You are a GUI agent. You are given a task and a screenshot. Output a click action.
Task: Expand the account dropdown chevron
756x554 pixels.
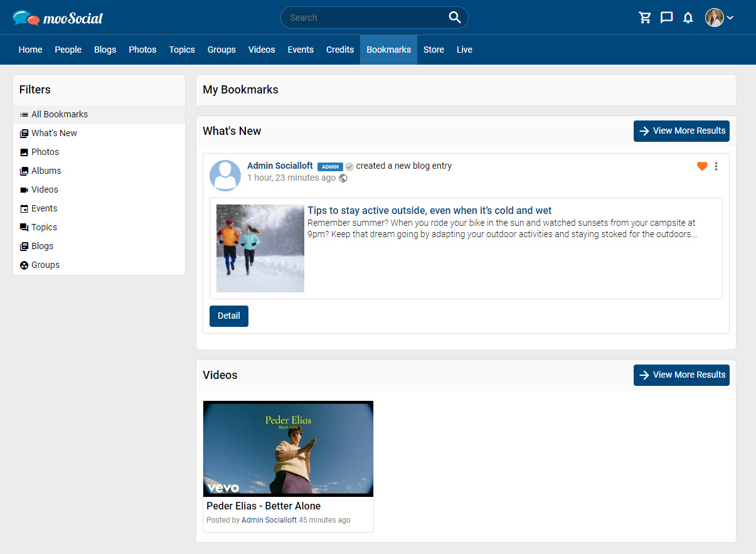coord(730,18)
